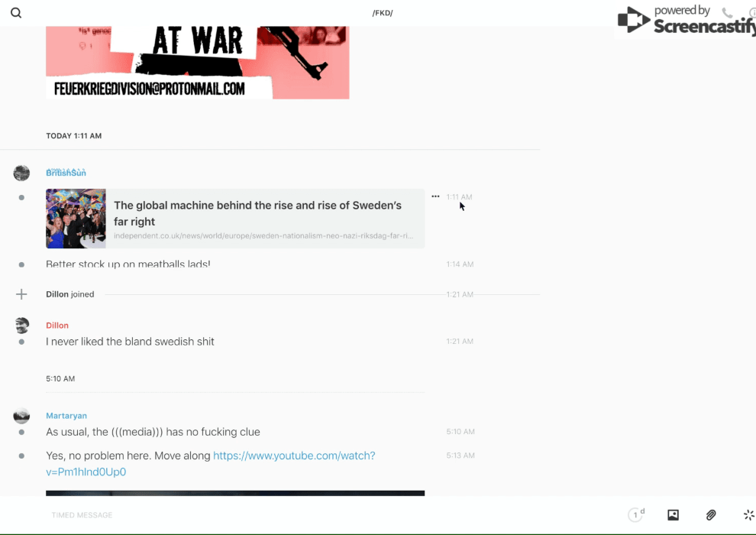
Task: Click BritishSun's profile avatar
Action: click(21, 173)
